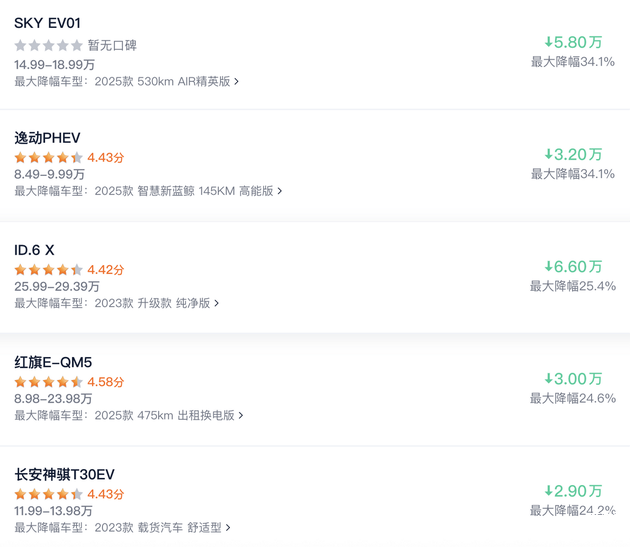630x547 pixels.
Task: Expand the 载货汽车 舒适型 chevron
Action: point(228,527)
